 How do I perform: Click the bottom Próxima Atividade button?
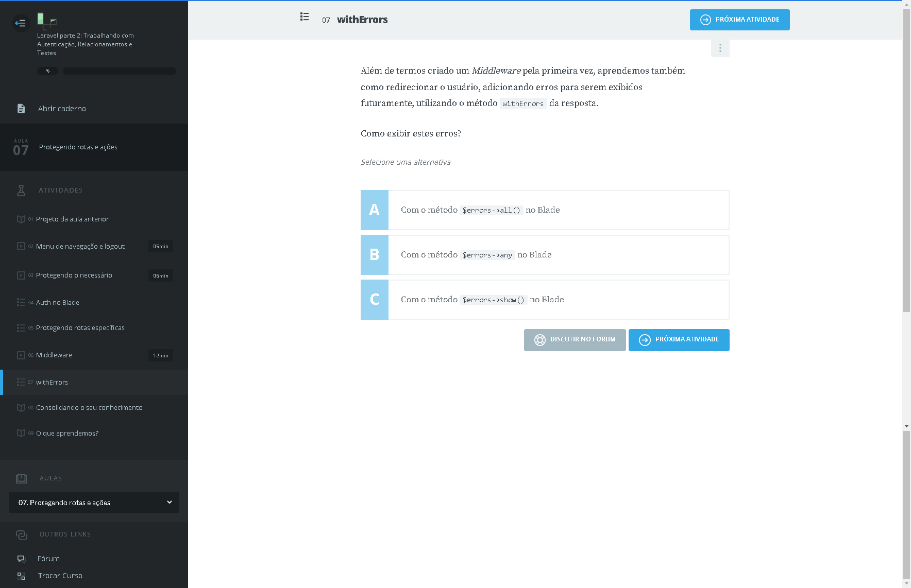pos(679,340)
